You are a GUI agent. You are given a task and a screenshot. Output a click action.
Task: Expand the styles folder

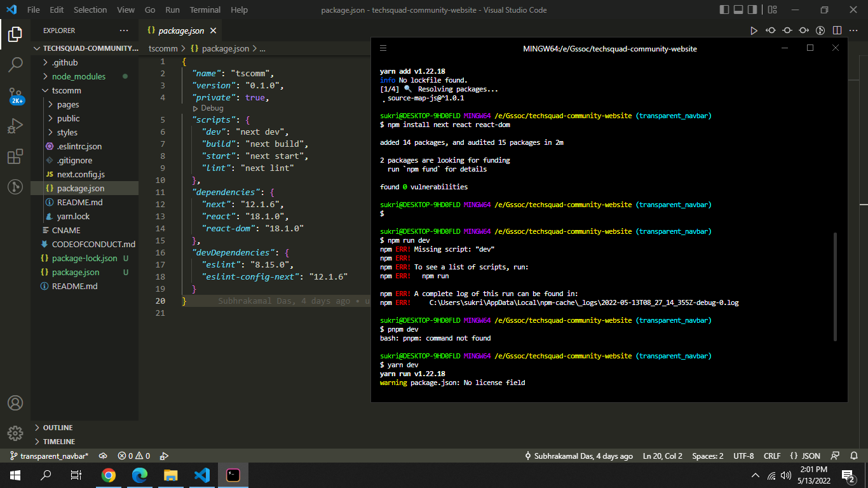coord(85,132)
